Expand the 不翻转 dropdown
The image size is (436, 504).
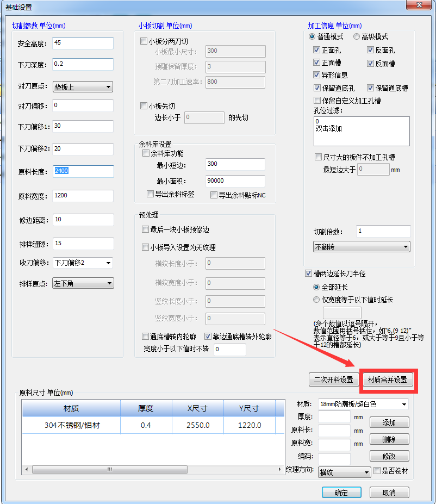pos(362,247)
